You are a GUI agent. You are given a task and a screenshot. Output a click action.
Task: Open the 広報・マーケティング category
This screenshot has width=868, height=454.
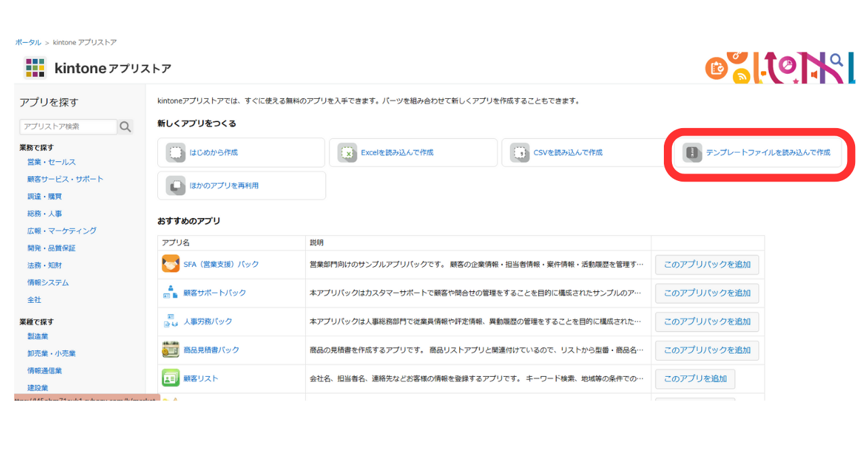click(62, 231)
